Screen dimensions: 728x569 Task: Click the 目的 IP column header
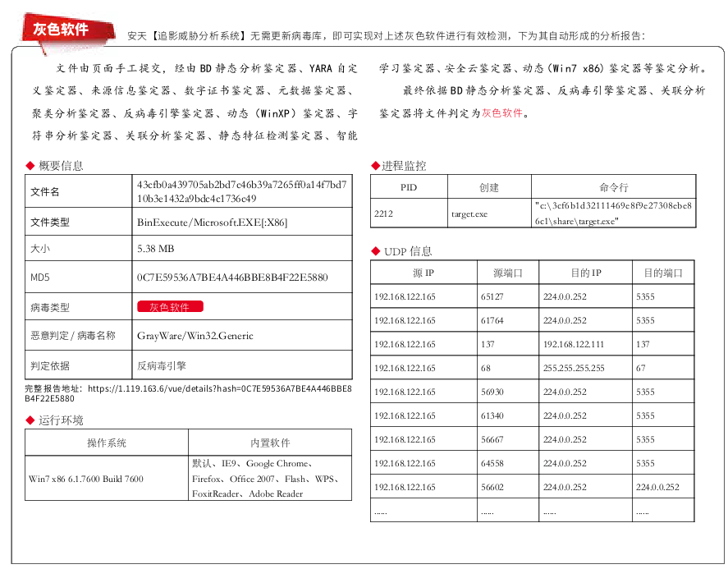(x=585, y=273)
